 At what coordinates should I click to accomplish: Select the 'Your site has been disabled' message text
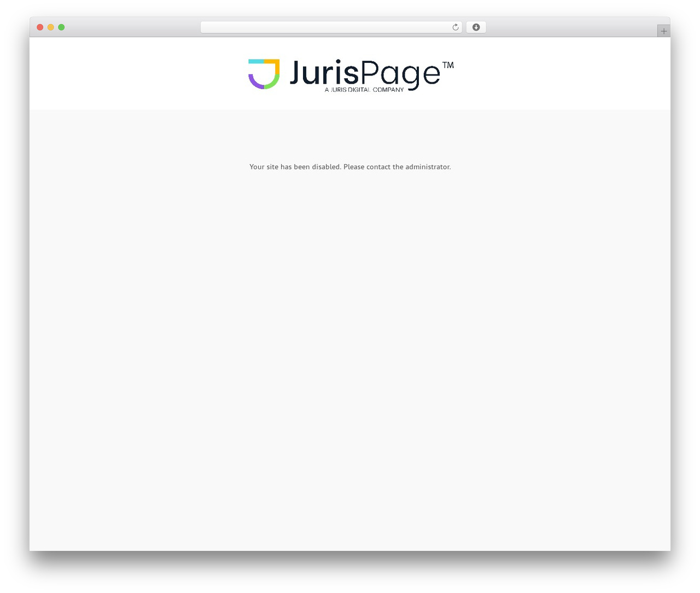click(x=350, y=167)
